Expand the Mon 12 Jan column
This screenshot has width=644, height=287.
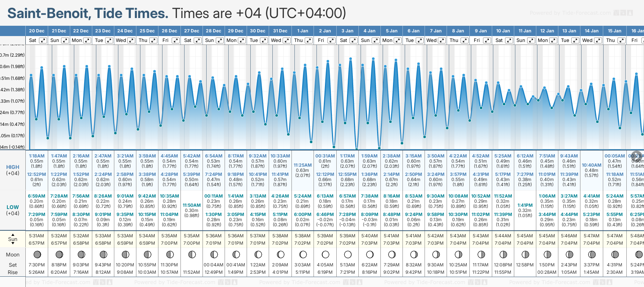553,40
